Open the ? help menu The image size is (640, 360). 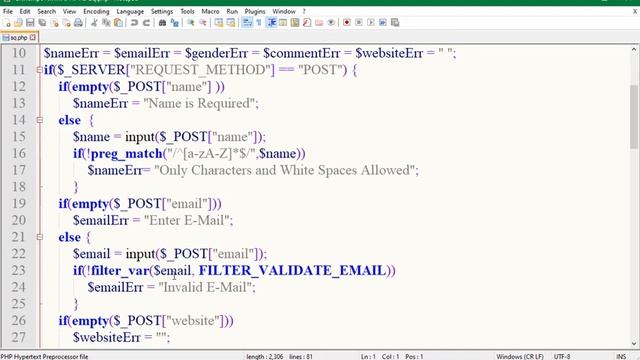(x=304, y=11)
